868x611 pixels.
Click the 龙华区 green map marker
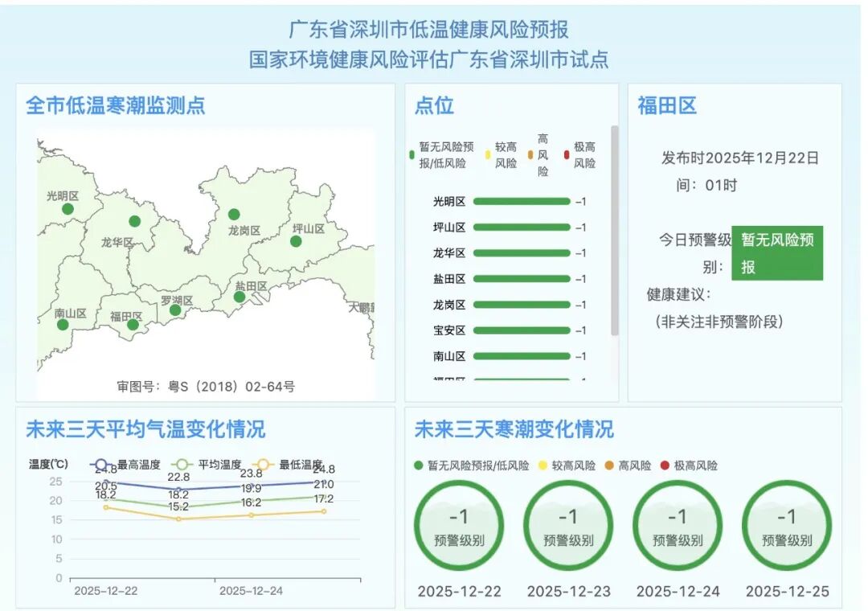click(x=134, y=221)
